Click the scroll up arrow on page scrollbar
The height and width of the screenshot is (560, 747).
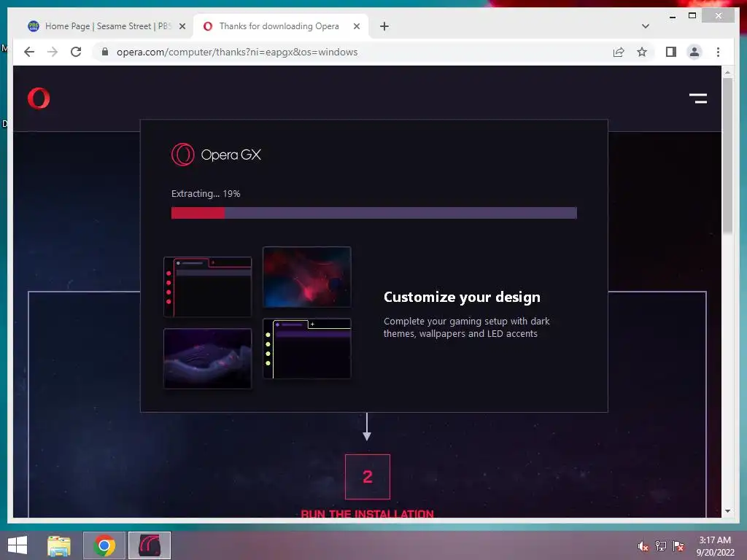pos(727,72)
